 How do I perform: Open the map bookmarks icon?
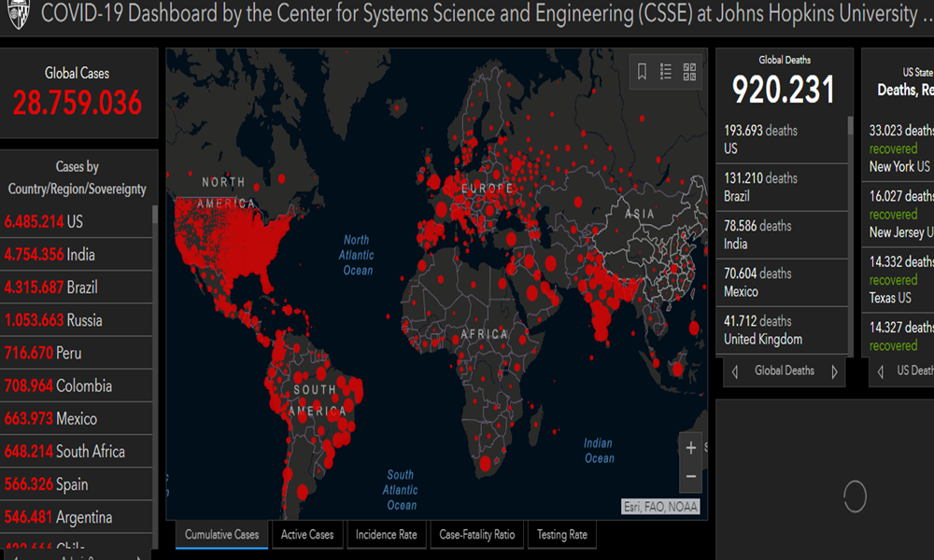coord(642,72)
